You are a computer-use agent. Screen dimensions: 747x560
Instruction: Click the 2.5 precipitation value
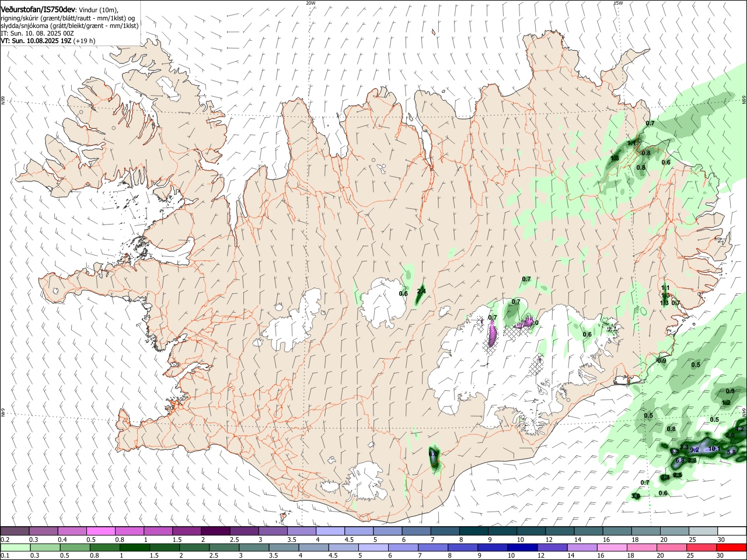point(678,475)
